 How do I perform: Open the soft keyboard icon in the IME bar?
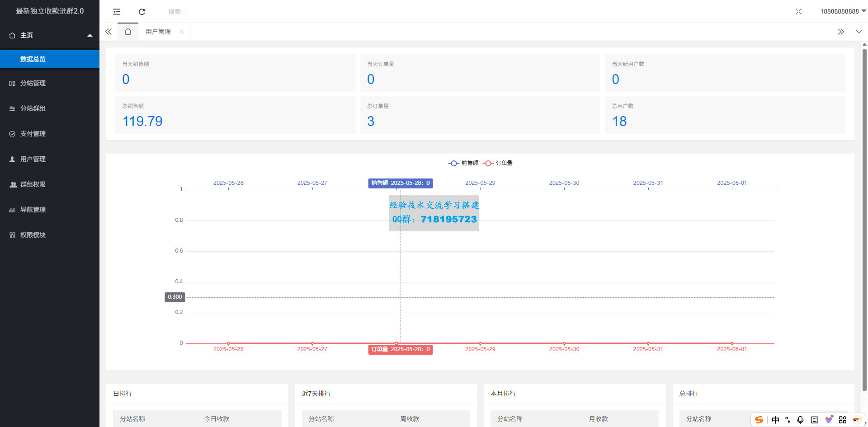815,420
